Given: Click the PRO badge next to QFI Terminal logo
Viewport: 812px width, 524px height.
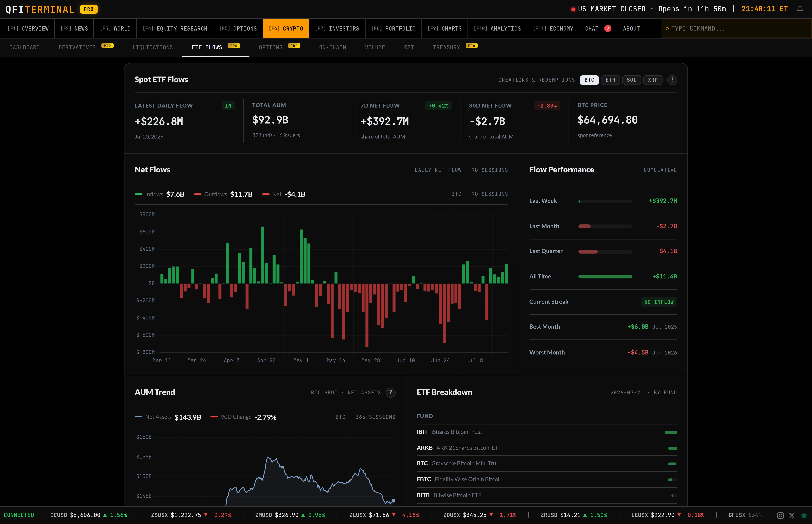Looking at the screenshot, I should coord(89,9).
